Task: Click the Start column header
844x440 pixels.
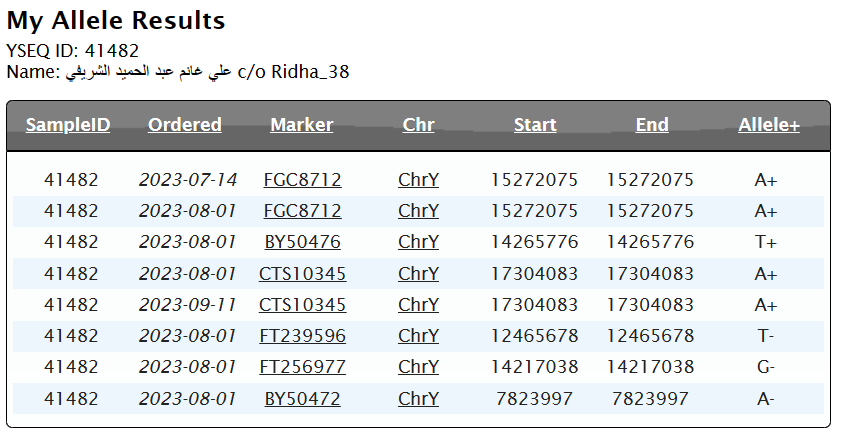Action: click(x=535, y=125)
